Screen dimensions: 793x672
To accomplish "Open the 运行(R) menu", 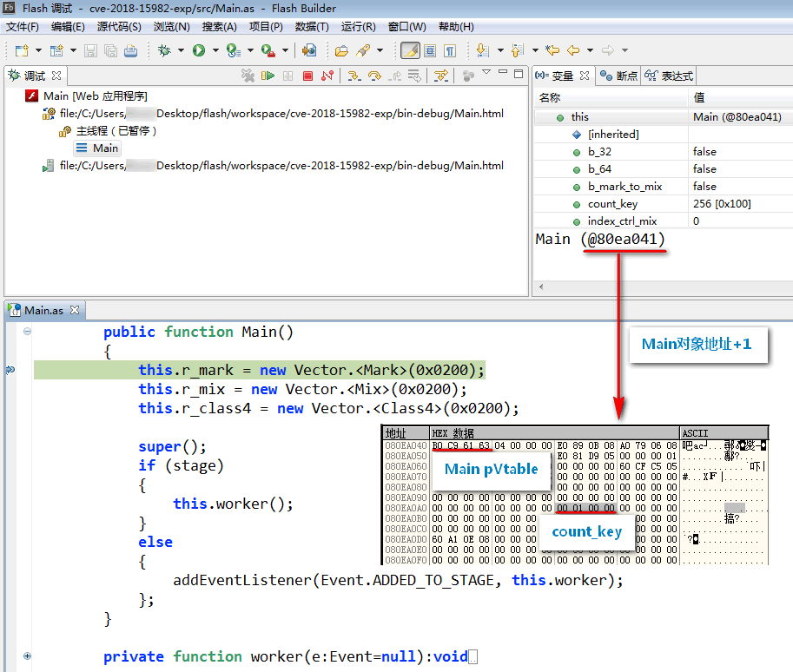I will click(356, 26).
